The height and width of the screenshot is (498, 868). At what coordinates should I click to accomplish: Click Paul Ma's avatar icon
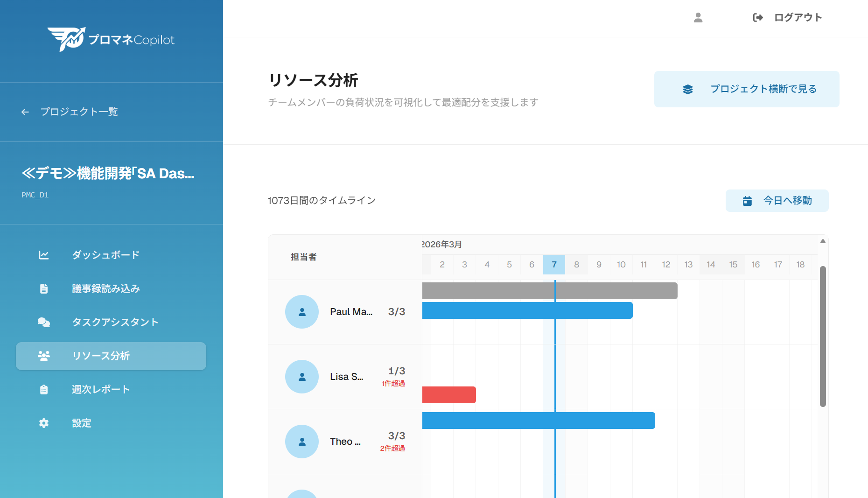click(x=302, y=312)
